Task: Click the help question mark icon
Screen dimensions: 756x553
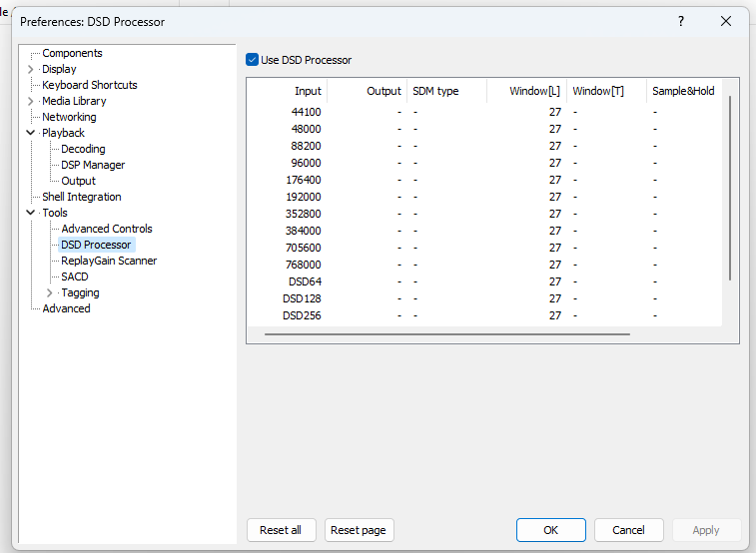Action: pyautogui.click(x=680, y=21)
